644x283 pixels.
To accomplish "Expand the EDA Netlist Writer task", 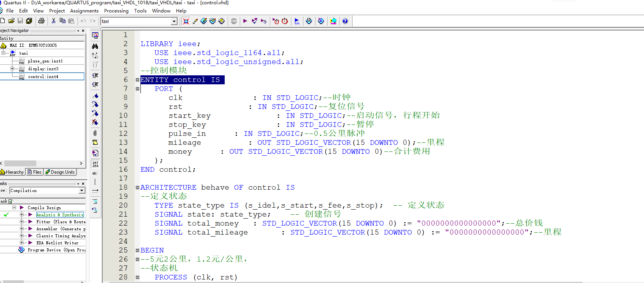I will [x=22, y=243].
